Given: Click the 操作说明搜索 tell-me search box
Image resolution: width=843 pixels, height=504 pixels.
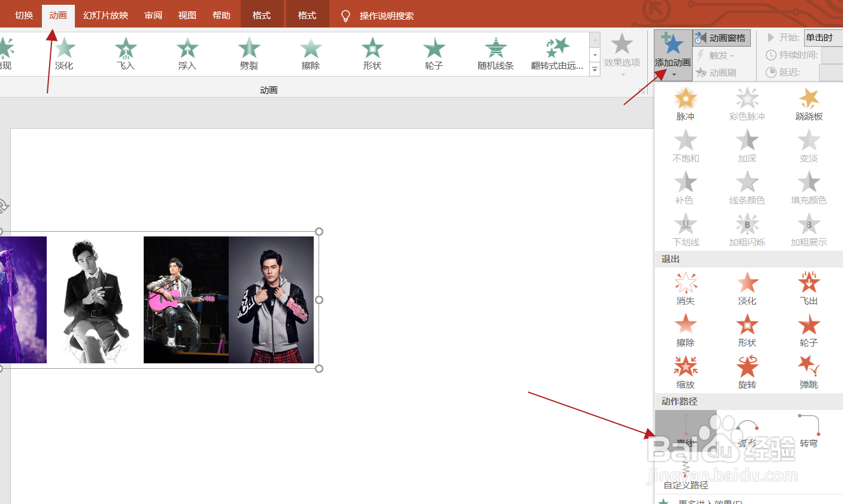Looking at the screenshot, I should click(386, 16).
